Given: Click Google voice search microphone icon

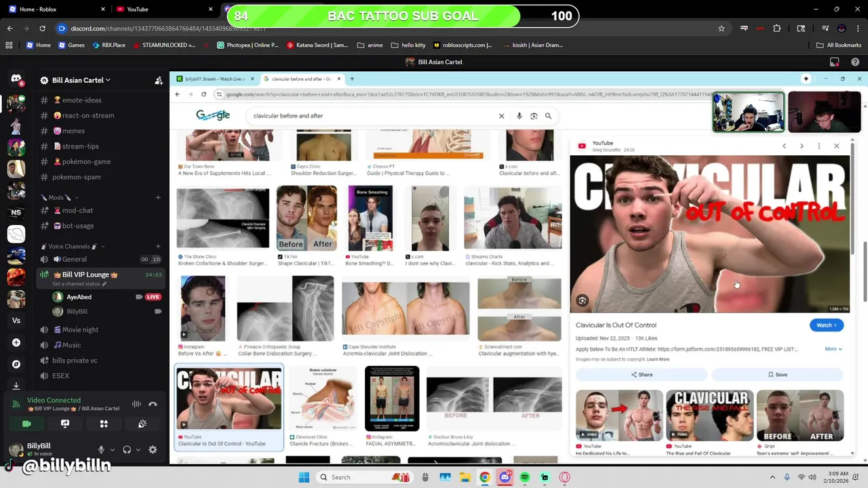Looking at the screenshot, I should [519, 116].
